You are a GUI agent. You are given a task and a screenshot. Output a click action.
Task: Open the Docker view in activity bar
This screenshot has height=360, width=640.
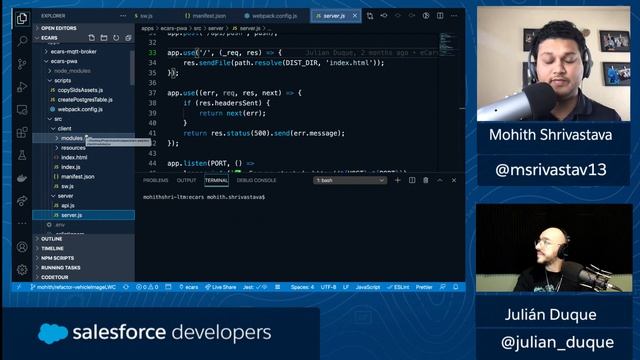(22, 178)
